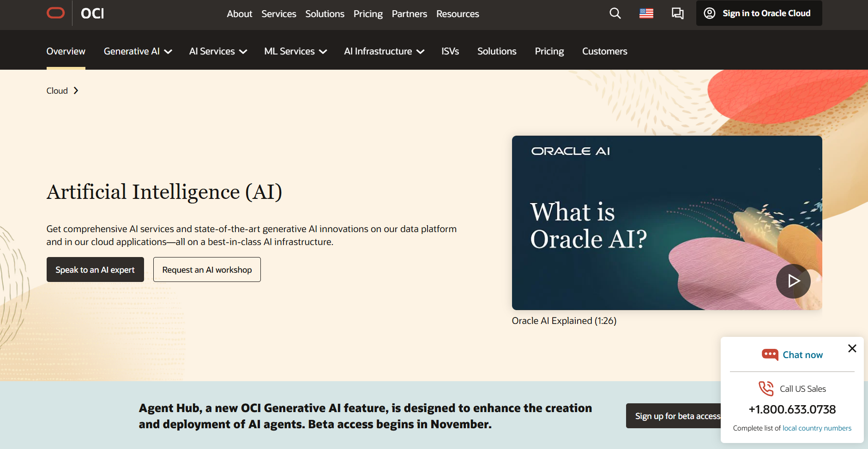This screenshot has width=868, height=449.
Task: Open the local country numbers link
Action: 817,428
